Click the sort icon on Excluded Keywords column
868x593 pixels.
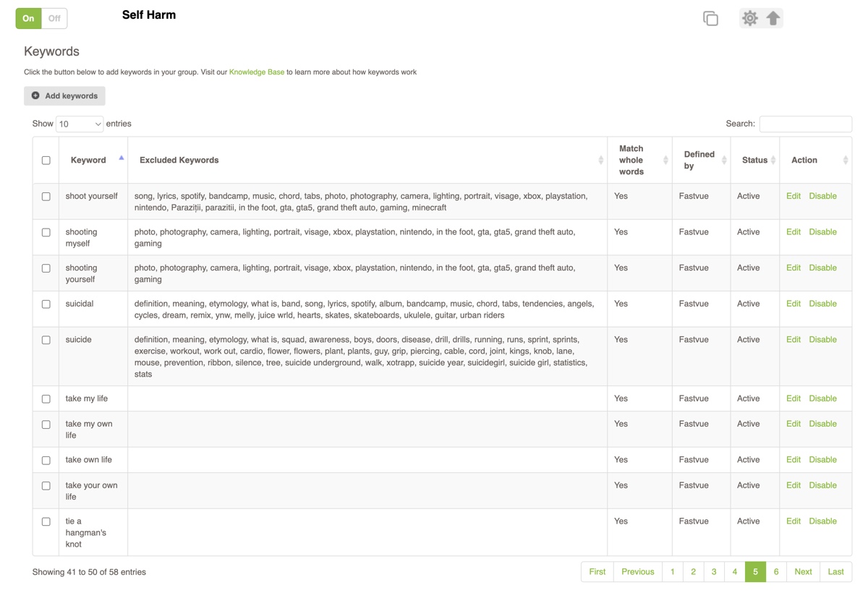[601, 159]
